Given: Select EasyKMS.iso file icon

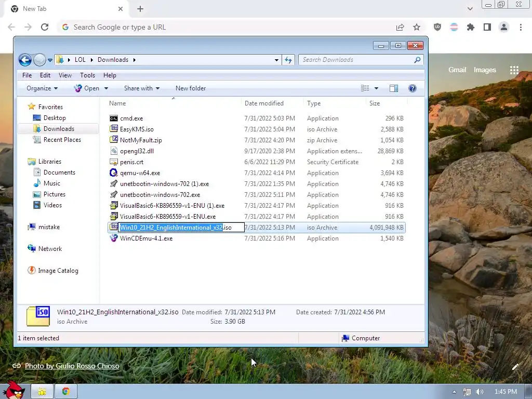Looking at the screenshot, I should pyautogui.click(x=114, y=129).
